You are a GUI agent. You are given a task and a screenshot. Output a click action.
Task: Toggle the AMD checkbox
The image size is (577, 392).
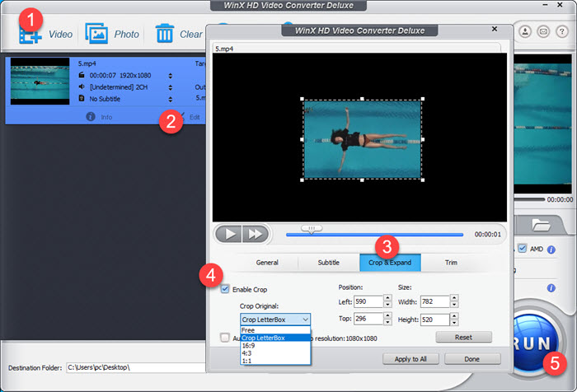tap(522, 248)
